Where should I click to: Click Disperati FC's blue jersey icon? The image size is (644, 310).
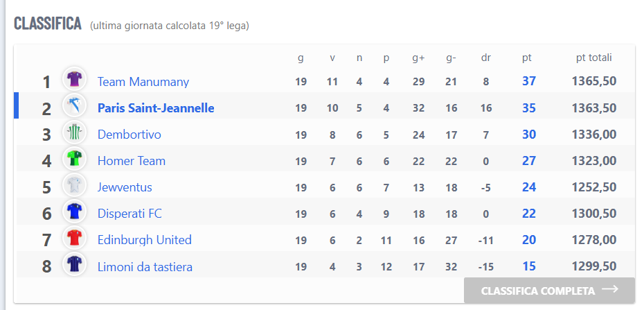(x=74, y=212)
